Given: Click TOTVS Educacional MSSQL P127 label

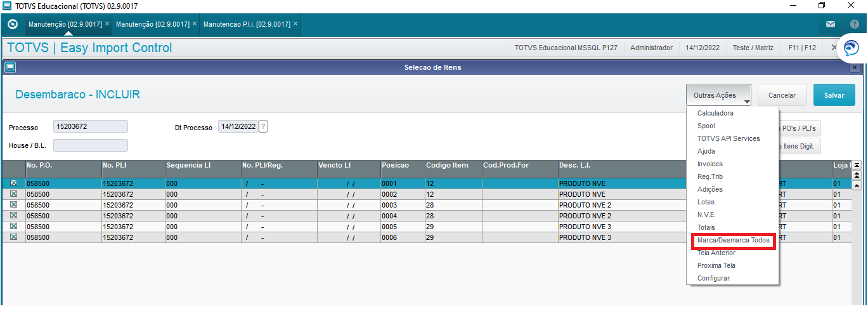Looking at the screenshot, I should tap(566, 48).
